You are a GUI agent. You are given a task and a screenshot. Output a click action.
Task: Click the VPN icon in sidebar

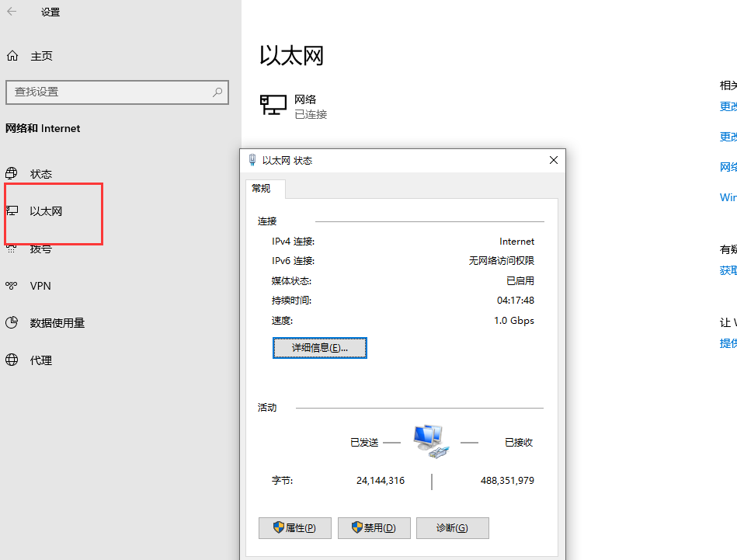(12, 286)
